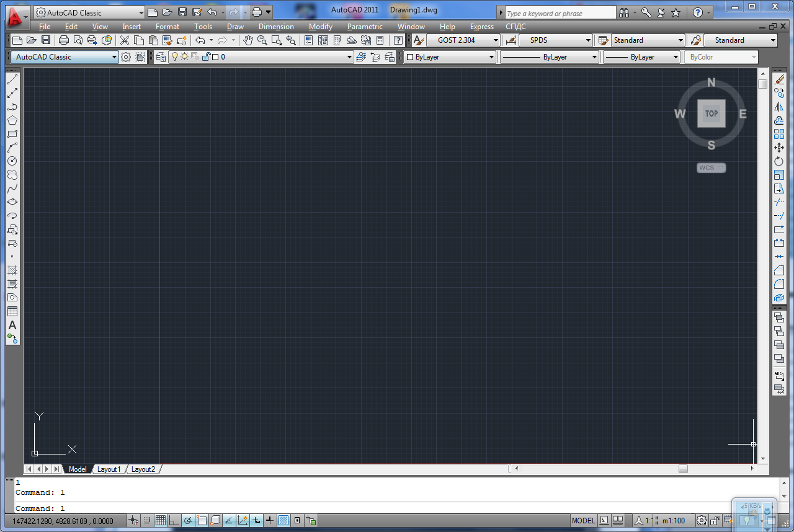Select the Table tool in Draw toolbar

(x=12, y=311)
